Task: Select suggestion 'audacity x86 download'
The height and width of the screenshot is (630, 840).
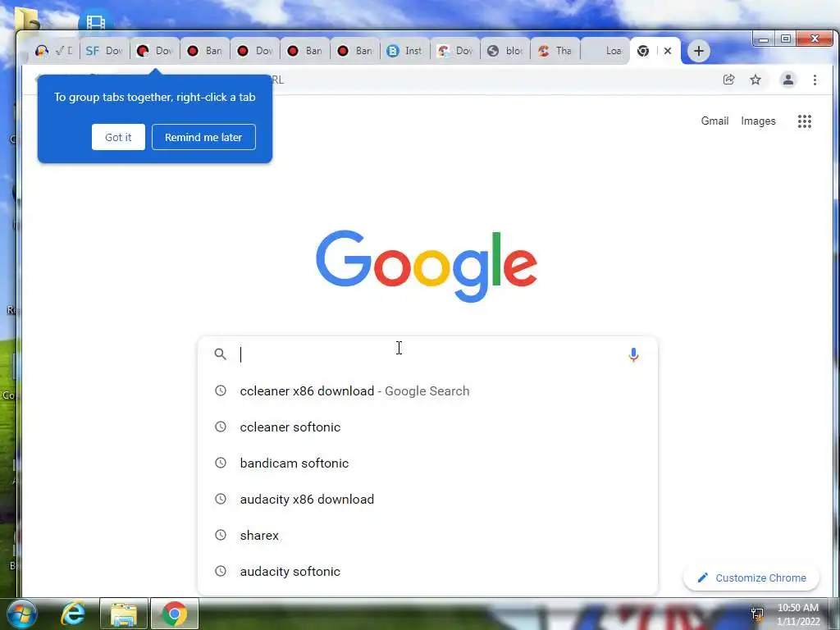Action: point(427,500)
